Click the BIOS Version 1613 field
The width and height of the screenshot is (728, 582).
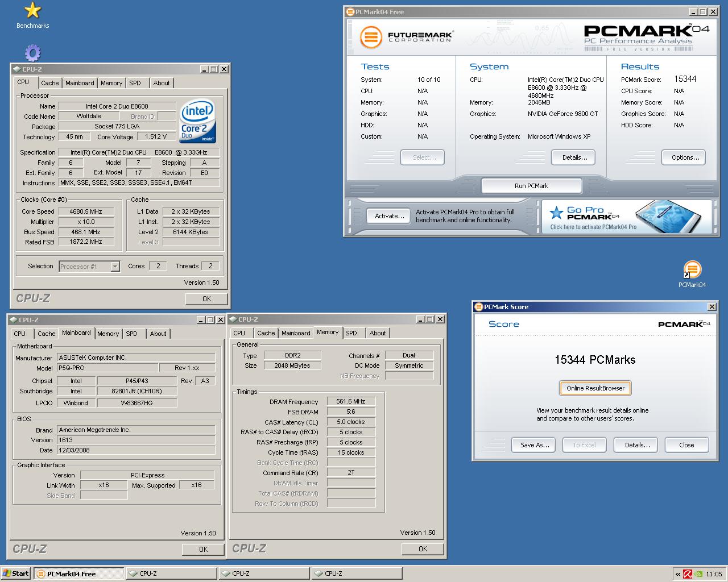pos(136,440)
